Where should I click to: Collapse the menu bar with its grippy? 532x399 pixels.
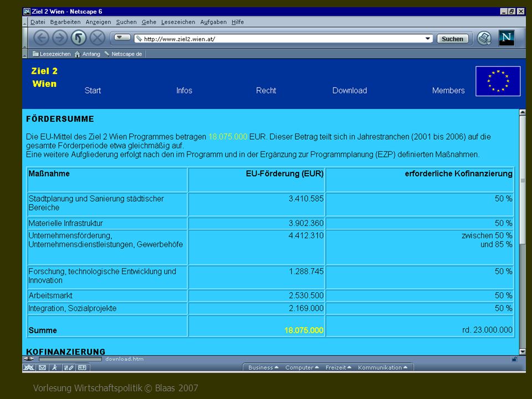pos(24,22)
